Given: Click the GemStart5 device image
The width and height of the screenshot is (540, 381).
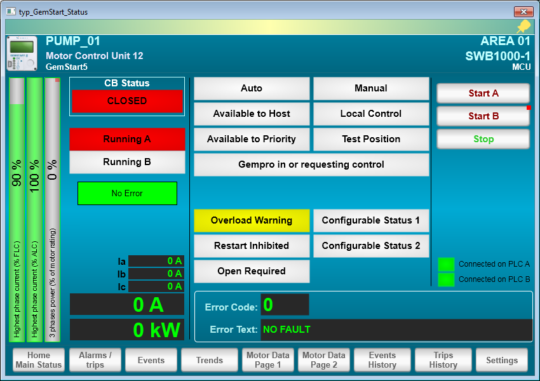Looking at the screenshot, I should point(22,53).
